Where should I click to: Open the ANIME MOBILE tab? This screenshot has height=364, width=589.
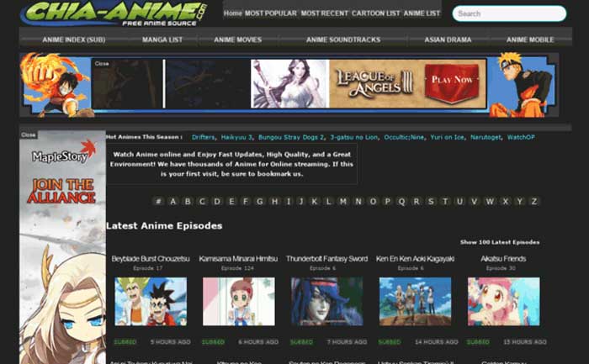pyautogui.click(x=530, y=40)
